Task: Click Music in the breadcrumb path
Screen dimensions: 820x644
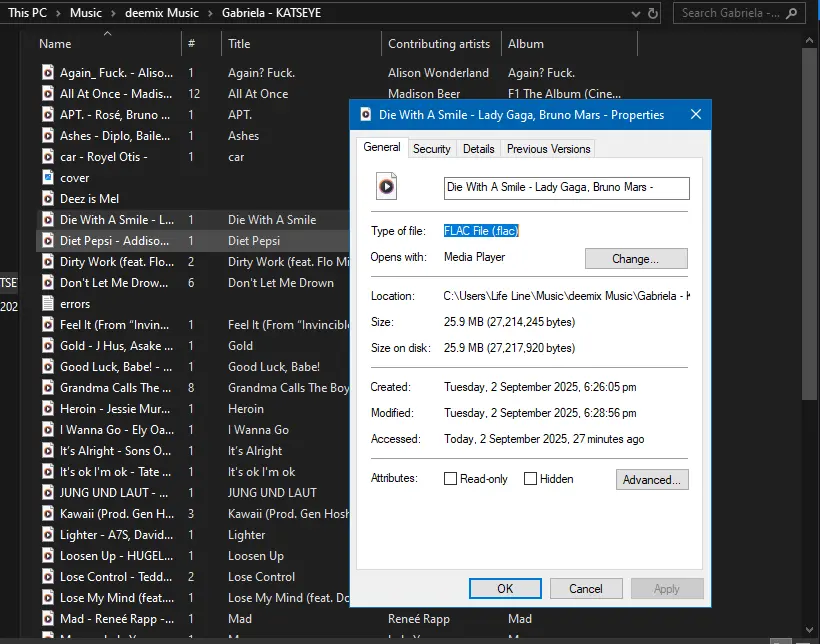Action: coord(86,13)
